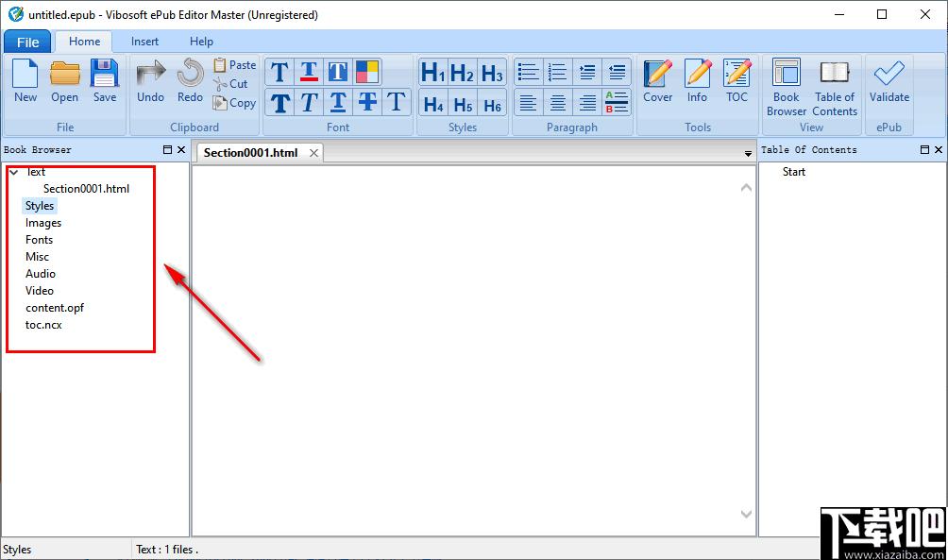Image resolution: width=948 pixels, height=560 pixels.
Task: Insert a numbered list
Action: point(557,72)
